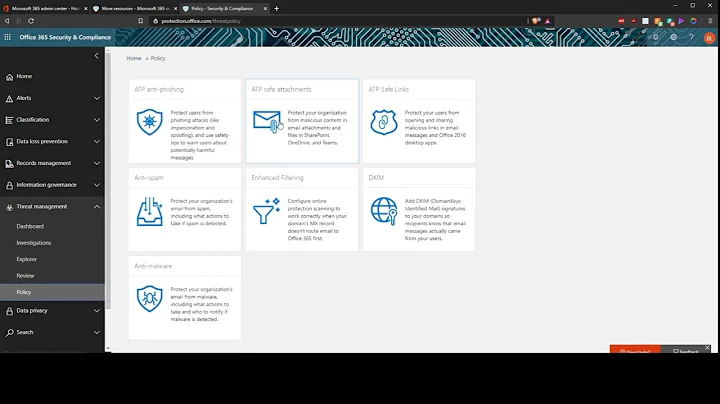Image resolution: width=720 pixels, height=404 pixels.
Task: Click the Anti-spam inbox icon
Action: point(150,211)
